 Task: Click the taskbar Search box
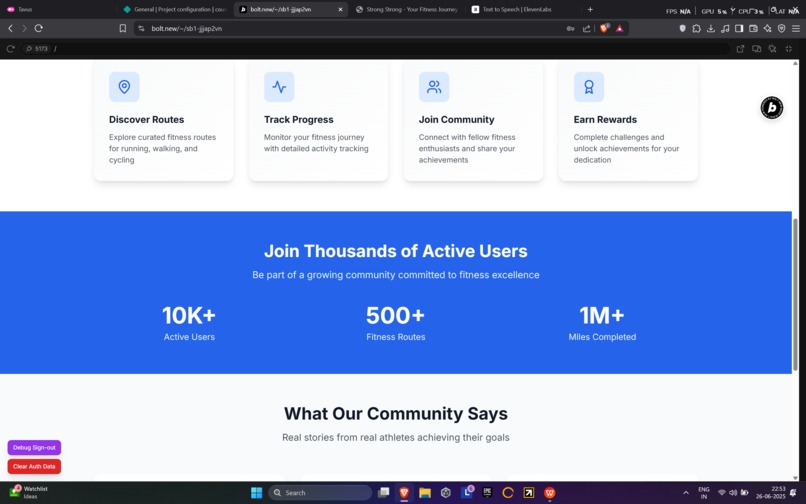(320, 493)
